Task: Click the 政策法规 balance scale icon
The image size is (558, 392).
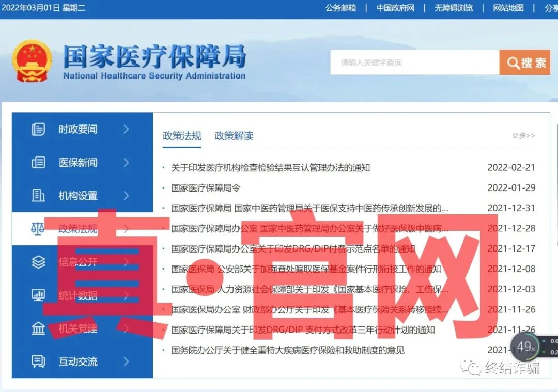Action: coord(38,228)
